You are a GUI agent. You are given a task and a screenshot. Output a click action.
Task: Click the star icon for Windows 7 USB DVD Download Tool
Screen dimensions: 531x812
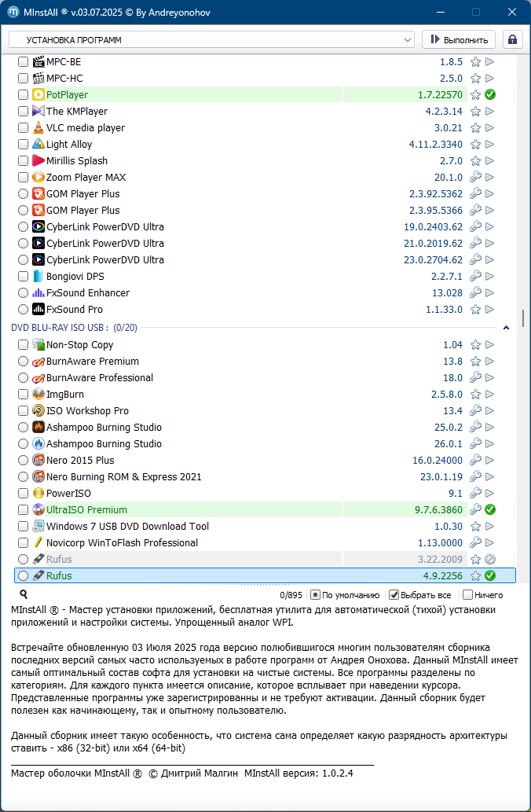click(x=475, y=526)
